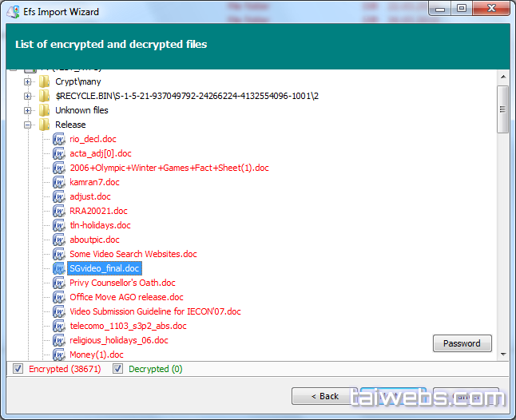This screenshot has height=420, width=516.
Task: Click the file icon beside aboutpic.doc
Action: [59, 240]
